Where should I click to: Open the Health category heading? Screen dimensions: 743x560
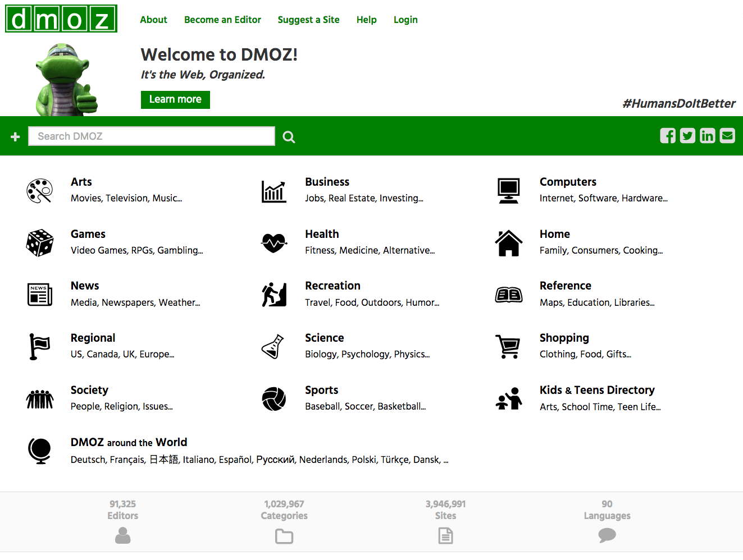click(x=322, y=234)
